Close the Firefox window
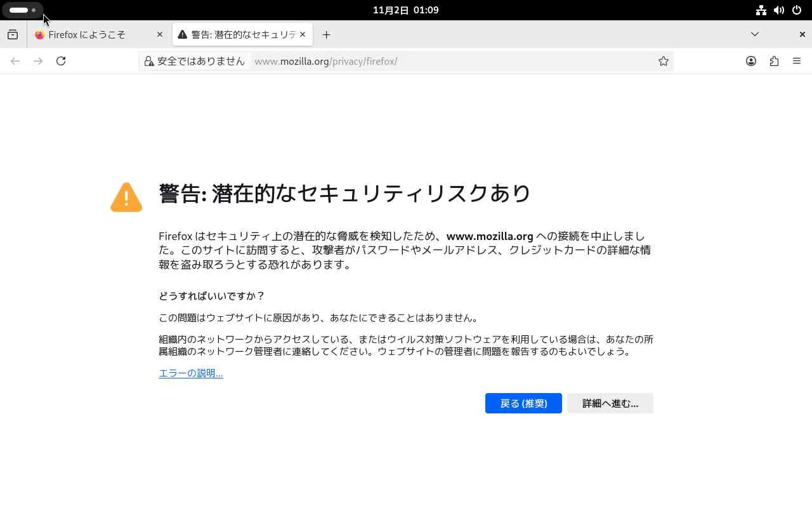 802,34
